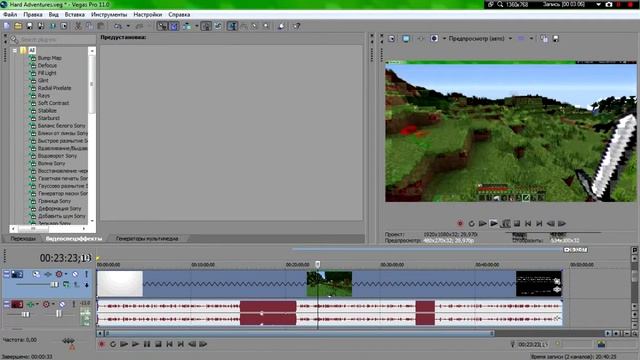Collapse the All plug-ins tree node
Viewport: 640px width, 360px height.
[15, 51]
